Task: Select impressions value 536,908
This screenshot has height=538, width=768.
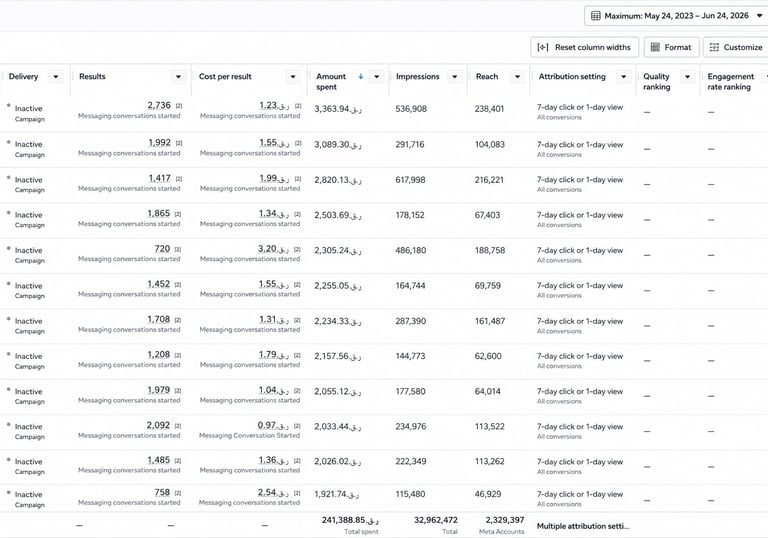Action: tap(411, 109)
